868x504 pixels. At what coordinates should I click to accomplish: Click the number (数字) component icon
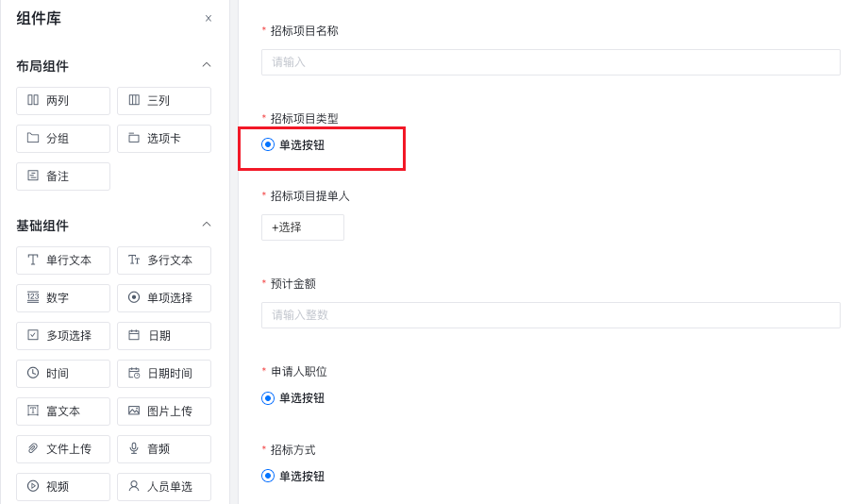[x=33, y=297]
